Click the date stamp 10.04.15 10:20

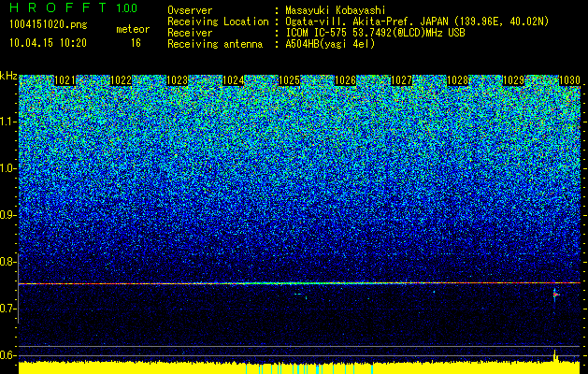[x=48, y=43]
